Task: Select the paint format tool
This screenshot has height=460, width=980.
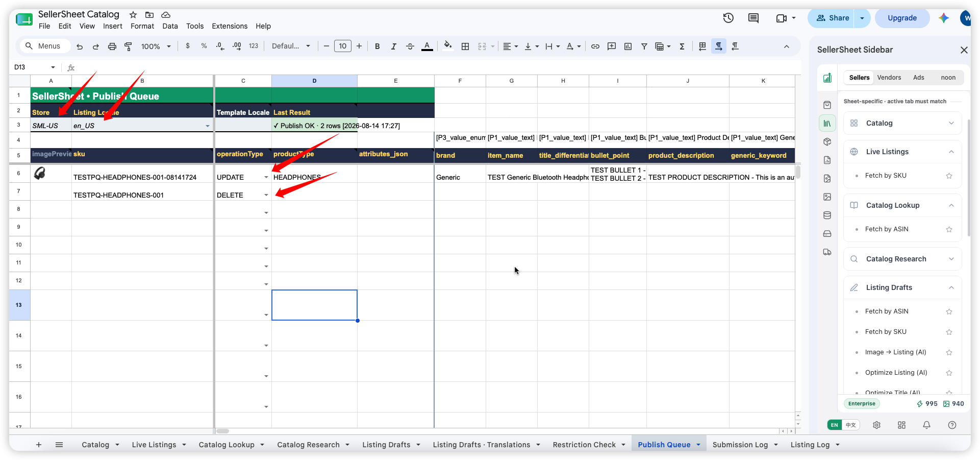Action: click(128, 46)
